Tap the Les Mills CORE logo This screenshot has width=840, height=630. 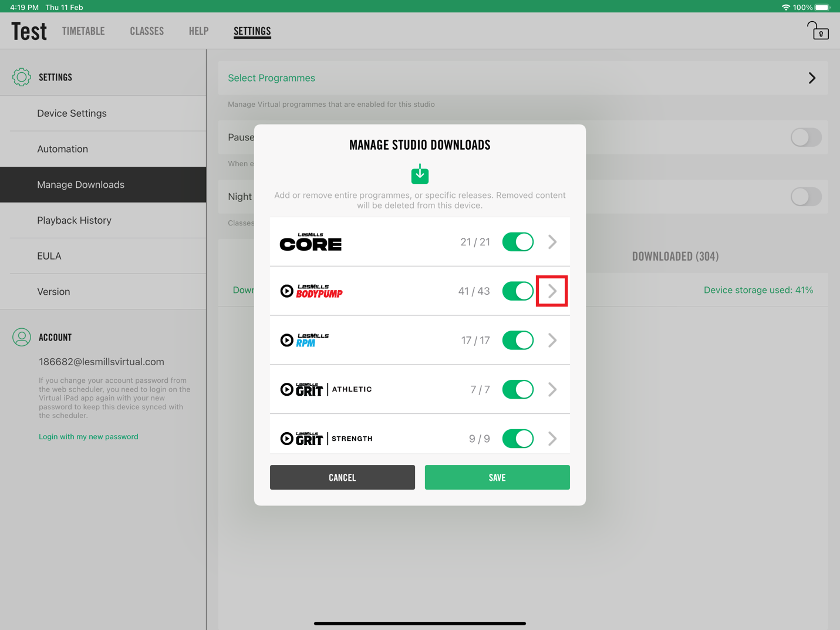(x=311, y=242)
